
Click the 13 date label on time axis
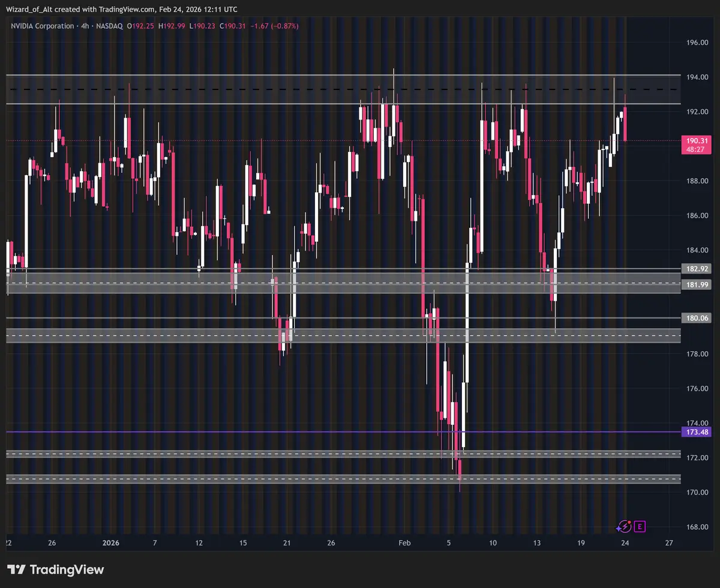click(537, 543)
